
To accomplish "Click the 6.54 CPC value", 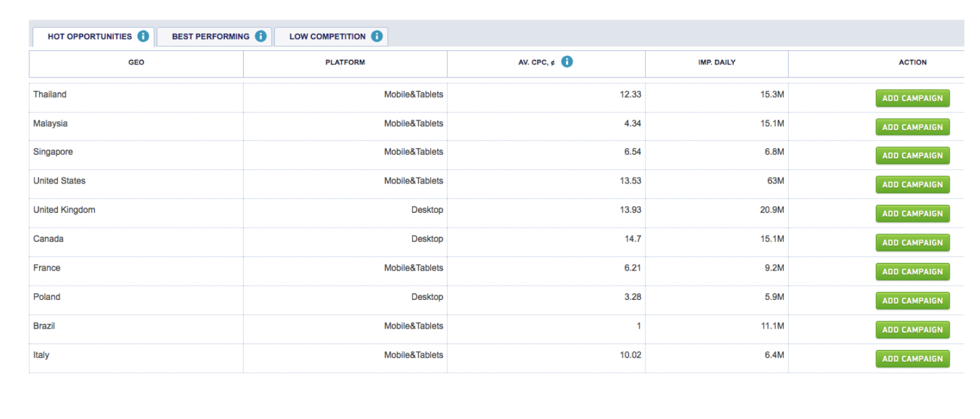I will [x=632, y=152].
